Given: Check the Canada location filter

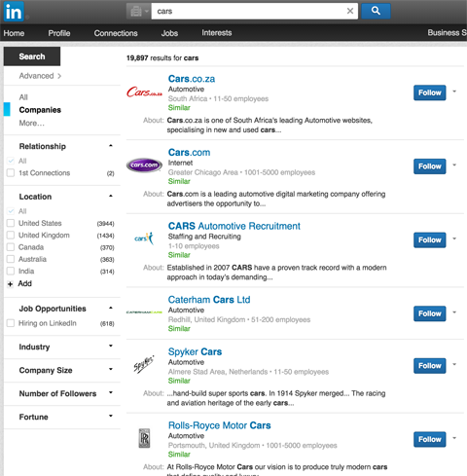Looking at the screenshot, I should pos(11,247).
